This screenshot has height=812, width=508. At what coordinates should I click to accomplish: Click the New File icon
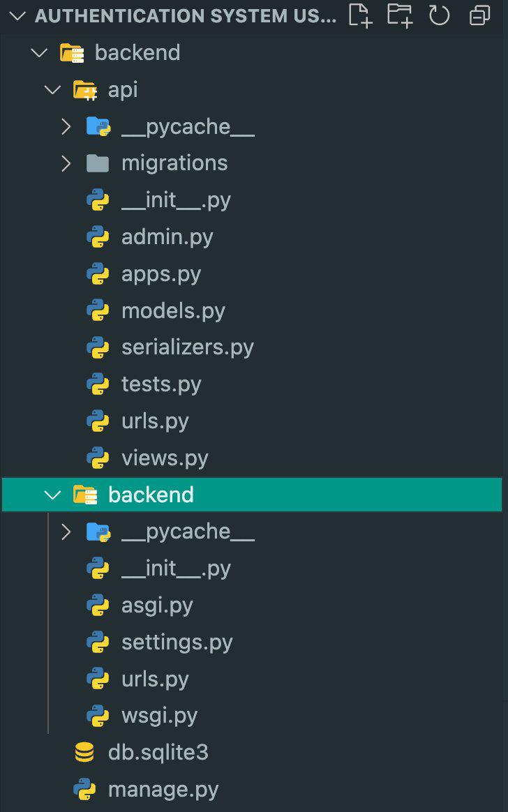coord(359,15)
